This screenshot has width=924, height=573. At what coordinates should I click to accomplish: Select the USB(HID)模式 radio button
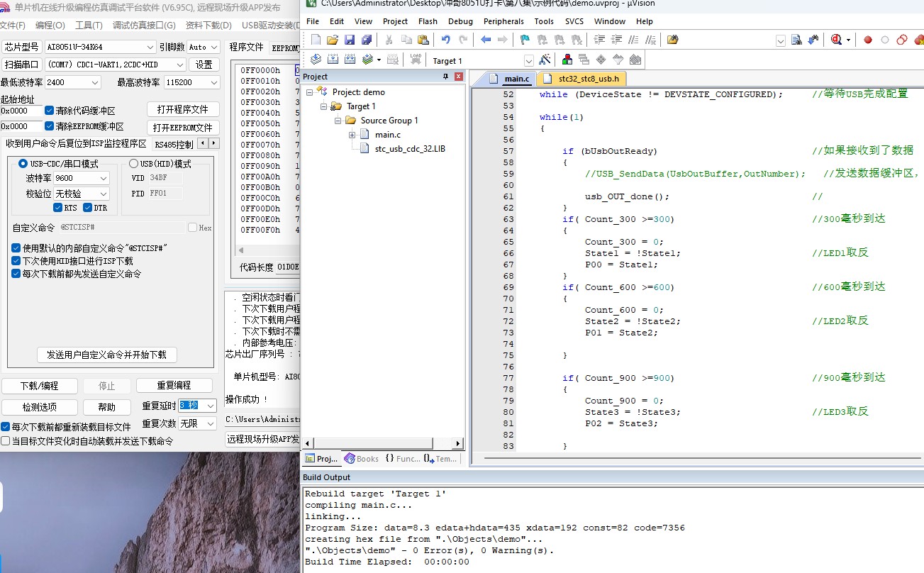click(133, 164)
